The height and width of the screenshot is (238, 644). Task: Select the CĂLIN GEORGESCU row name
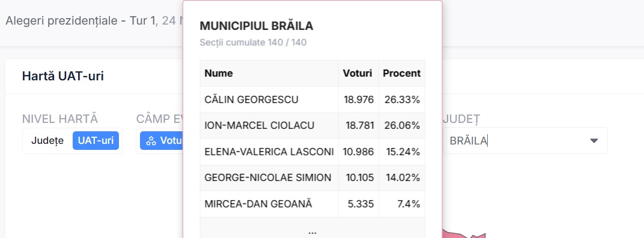coord(251,100)
